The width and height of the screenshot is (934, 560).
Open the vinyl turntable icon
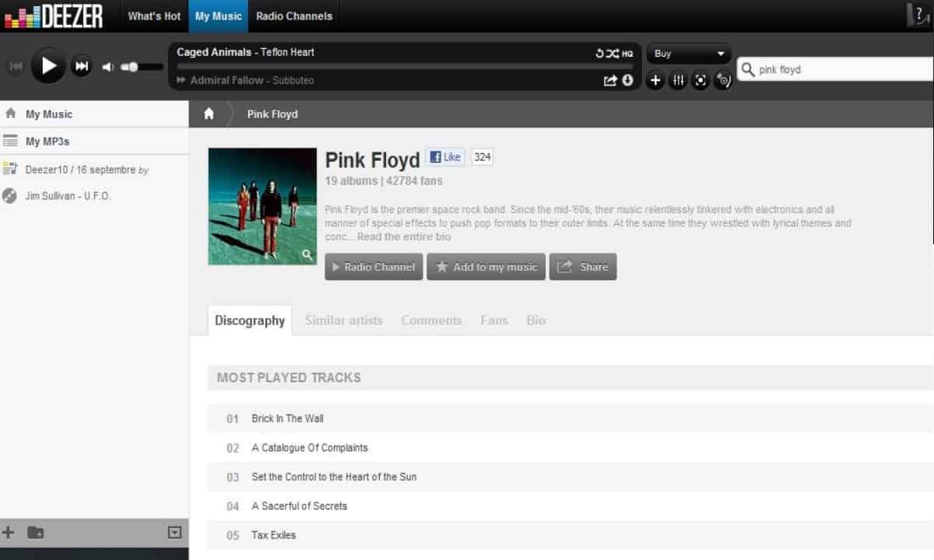point(723,80)
